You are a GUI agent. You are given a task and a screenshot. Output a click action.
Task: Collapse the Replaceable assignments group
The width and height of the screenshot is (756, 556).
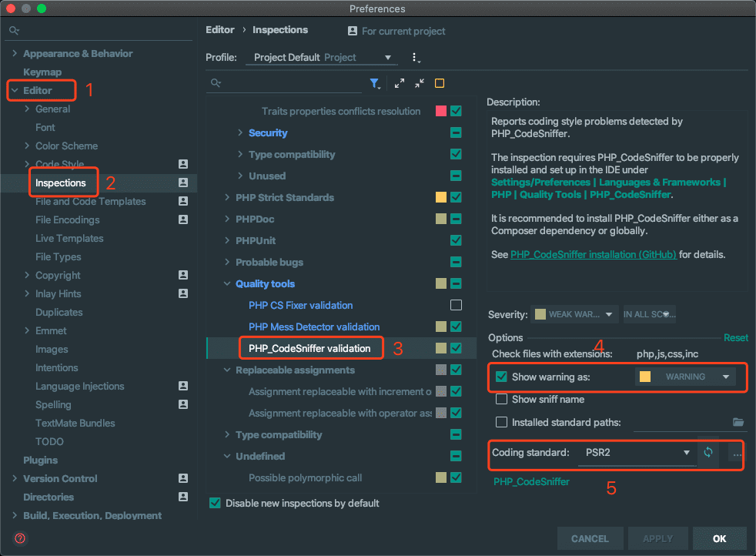(227, 370)
